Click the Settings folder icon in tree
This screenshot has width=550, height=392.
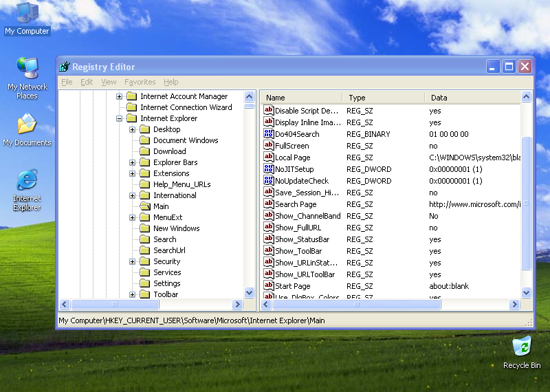click(x=145, y=283)
